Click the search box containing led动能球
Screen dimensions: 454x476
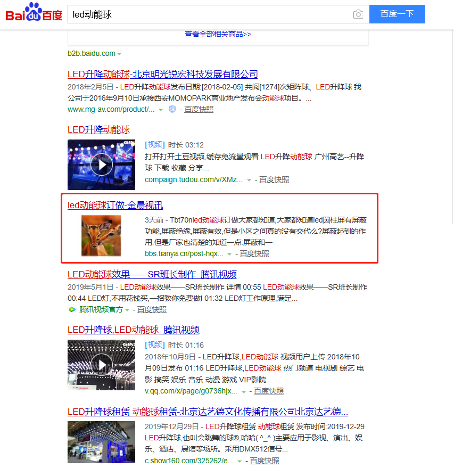[x=210, y=14]
